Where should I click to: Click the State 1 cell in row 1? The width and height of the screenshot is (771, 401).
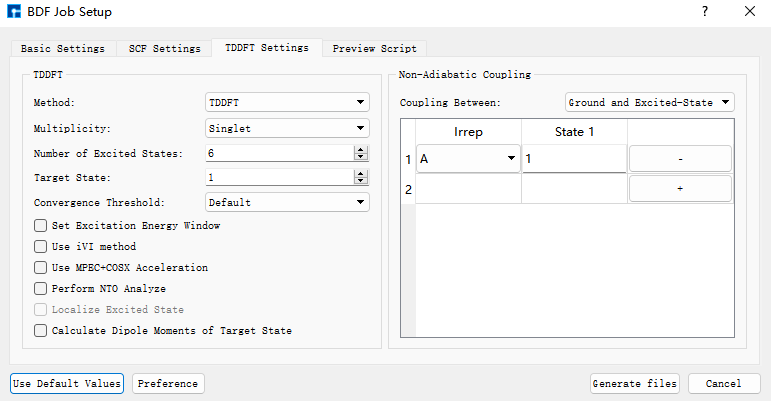[x=574, y=159]
